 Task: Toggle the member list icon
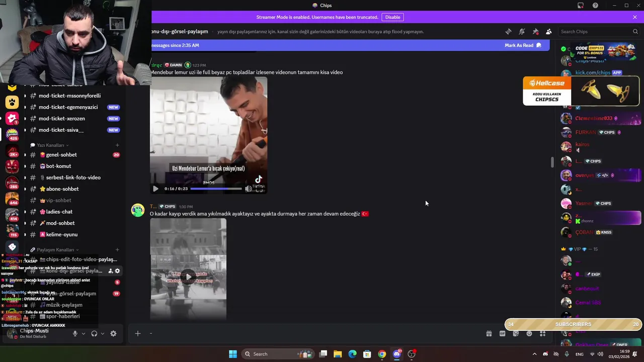[x=548, y=31]
